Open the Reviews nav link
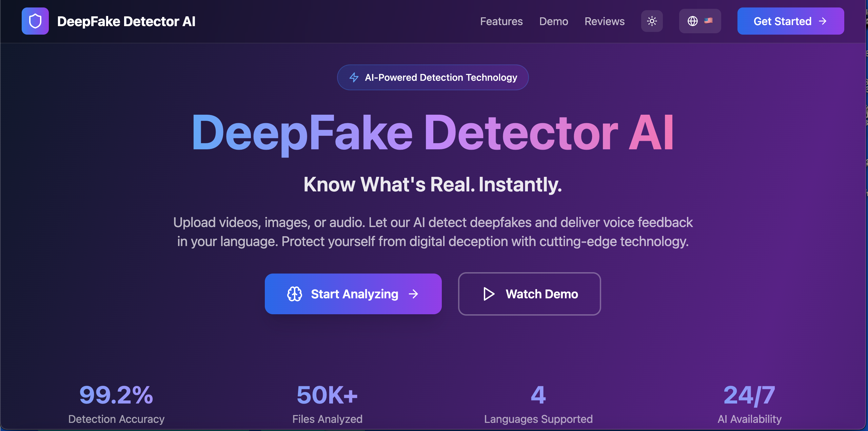The image size is (868, 431). pyautogui.click(x=604, y=21)
